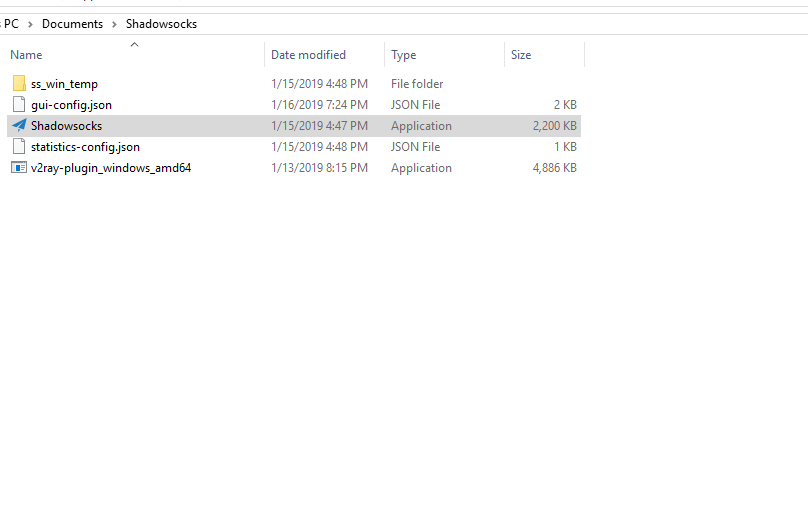
Task: Open chevron dropdown after Documents breadcrumb
Action: (114, 24)
